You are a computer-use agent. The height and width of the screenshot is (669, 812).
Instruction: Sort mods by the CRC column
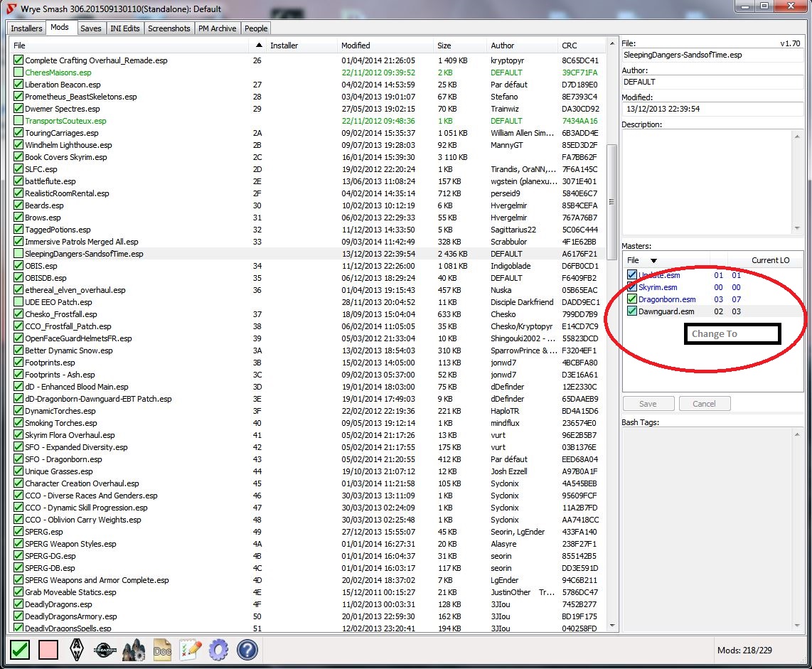[x=580, y=46]
